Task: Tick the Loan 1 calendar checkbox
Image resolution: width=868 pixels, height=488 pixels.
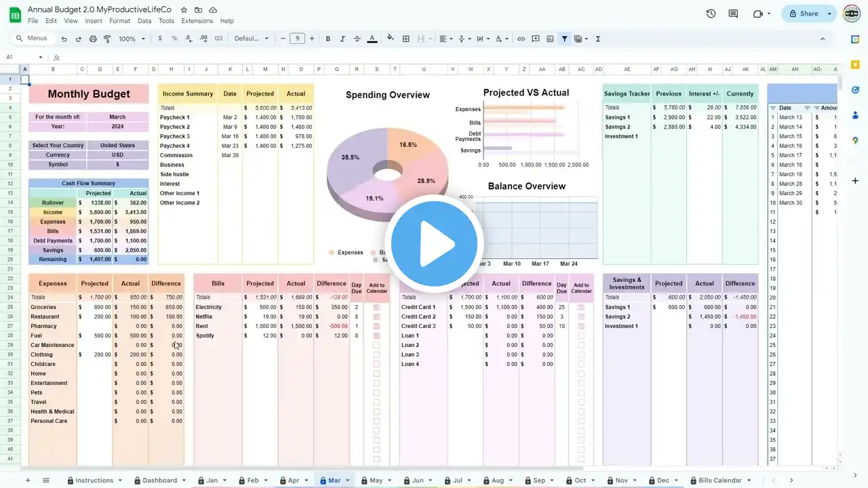Action: [x=581, y=335]
